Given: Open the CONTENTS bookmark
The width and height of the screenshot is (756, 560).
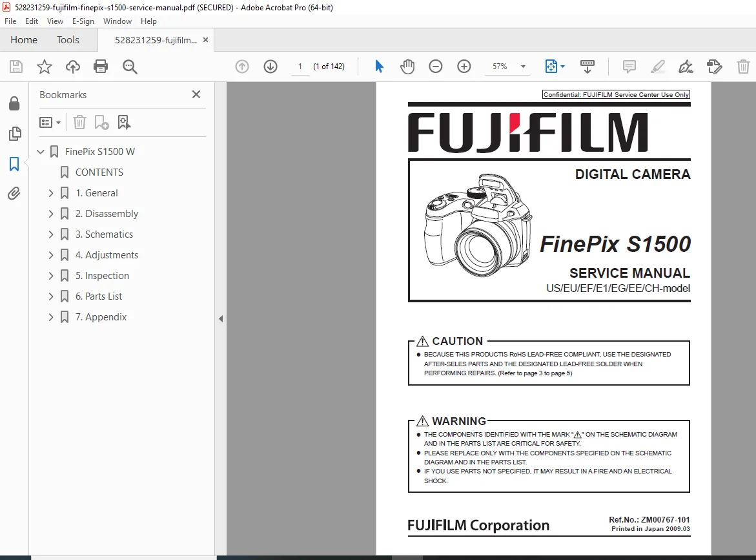Looking at the screenshot, I should 99,172.
